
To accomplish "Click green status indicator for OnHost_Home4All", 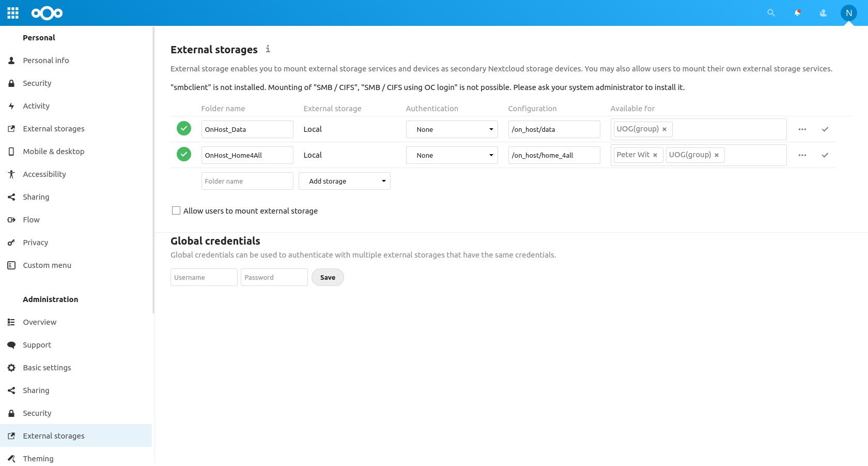I will [184, 154].
